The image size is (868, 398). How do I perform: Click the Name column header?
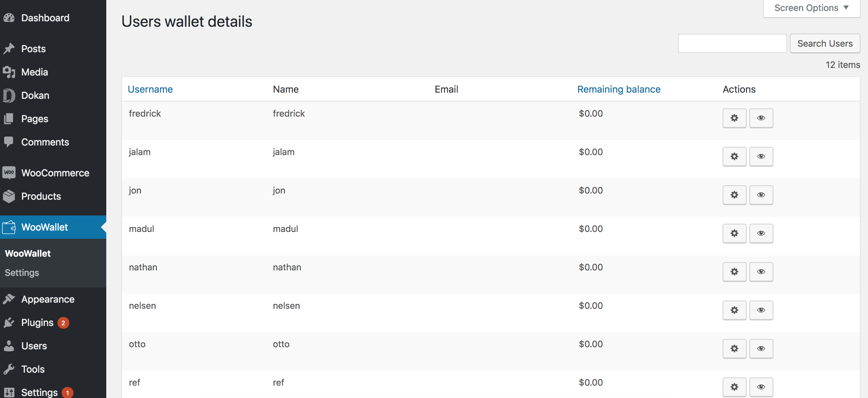click(286, 89)
